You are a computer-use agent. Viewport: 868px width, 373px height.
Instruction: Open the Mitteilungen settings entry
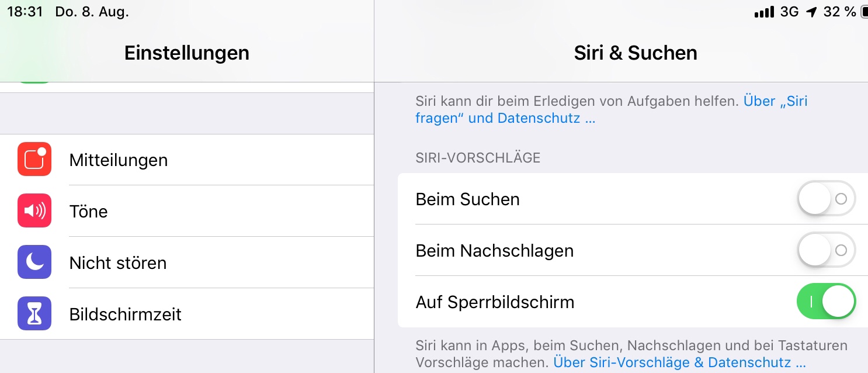(x=119, y=160)
